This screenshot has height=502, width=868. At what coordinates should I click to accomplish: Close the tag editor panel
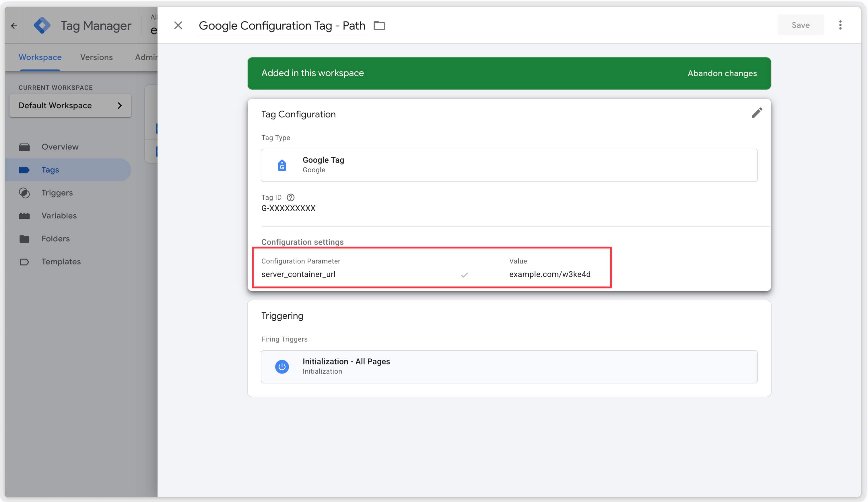pos(178,25)
